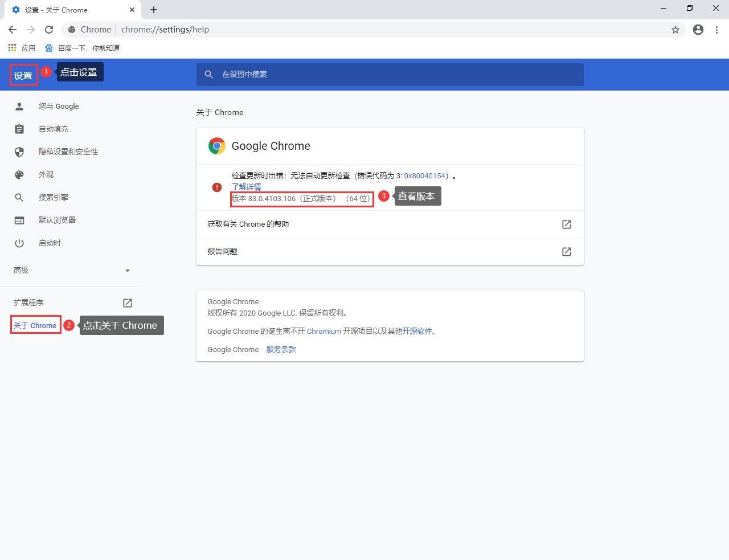Expand the 高级 advanced section arrow

[128, 271]
